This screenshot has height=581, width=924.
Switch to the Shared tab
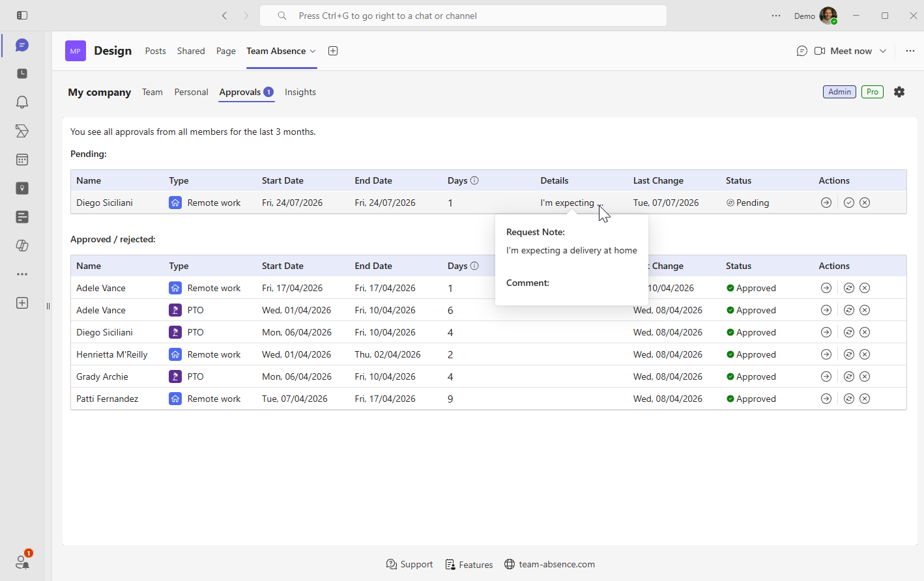[x=191, y=51]
